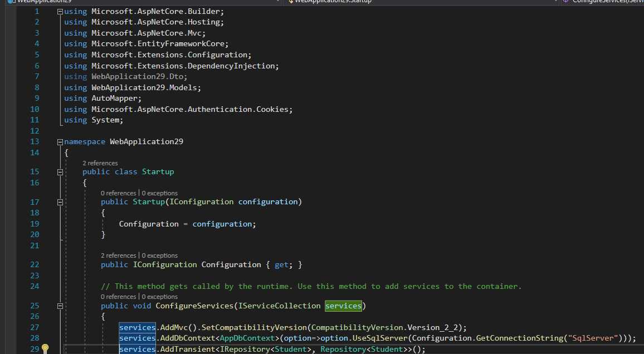Click 'services' at start of line 27
The height and width of the screenshot is (354, 644).
pyautogui.click(x=137, y=327)
